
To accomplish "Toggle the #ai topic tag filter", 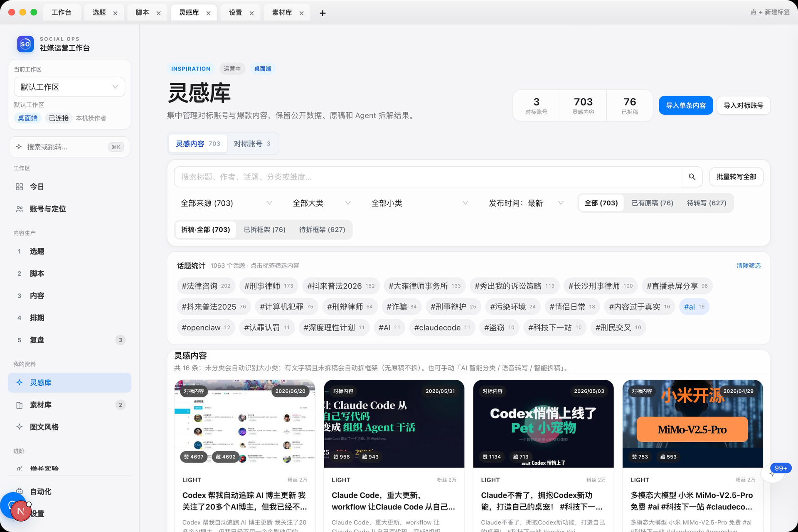I will (694, 307).
